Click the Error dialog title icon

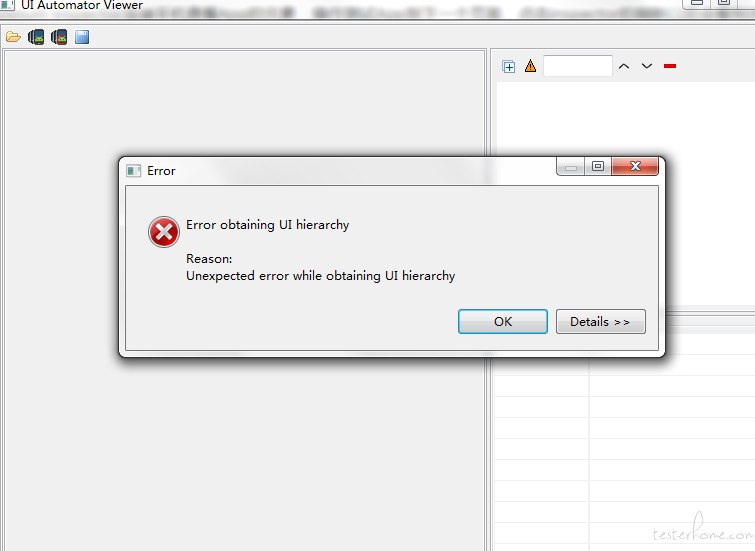point(133,171)
